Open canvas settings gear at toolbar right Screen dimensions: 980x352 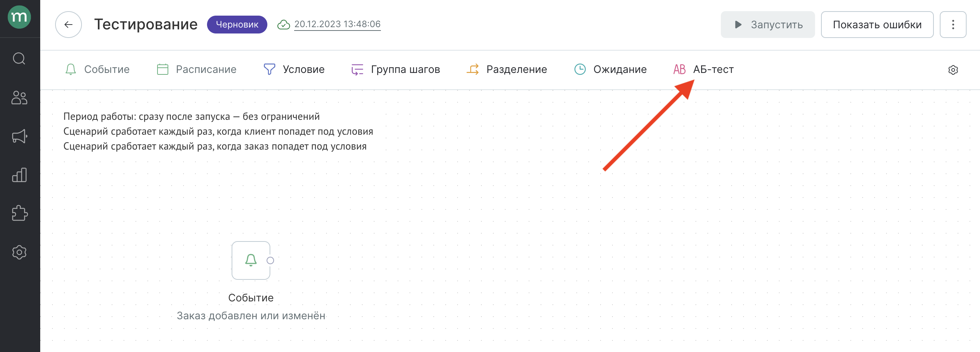pos(953,70)
